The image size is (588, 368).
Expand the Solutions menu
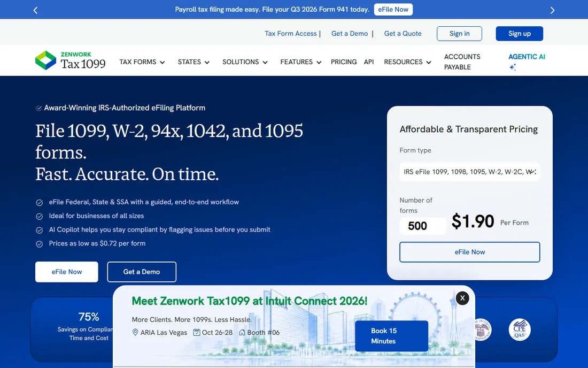245,62
